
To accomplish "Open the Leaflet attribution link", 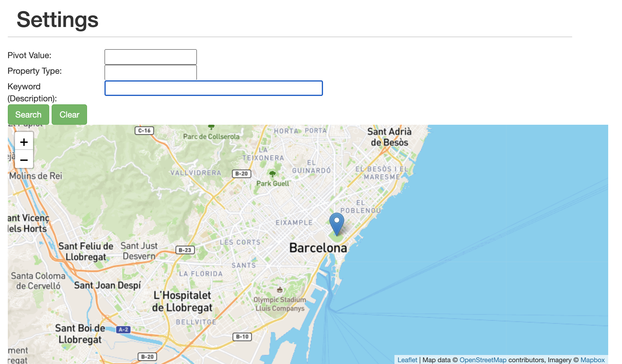I will tap(407, 360).
